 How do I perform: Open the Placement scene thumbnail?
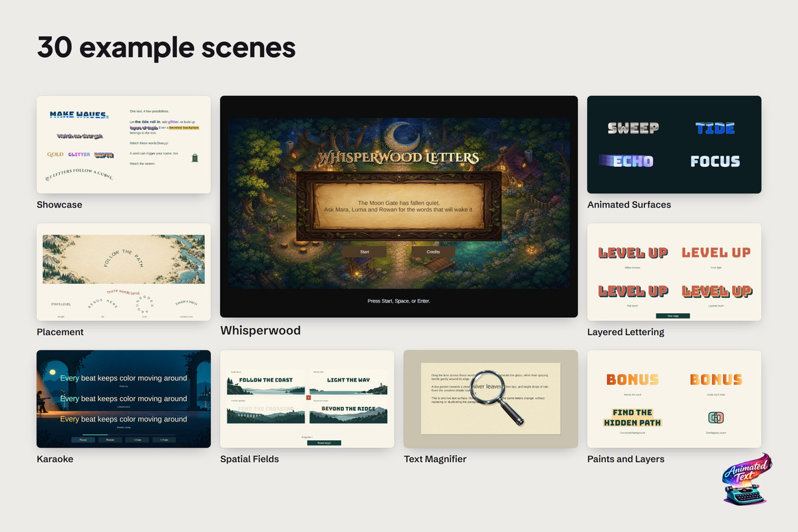pos(124,272)
